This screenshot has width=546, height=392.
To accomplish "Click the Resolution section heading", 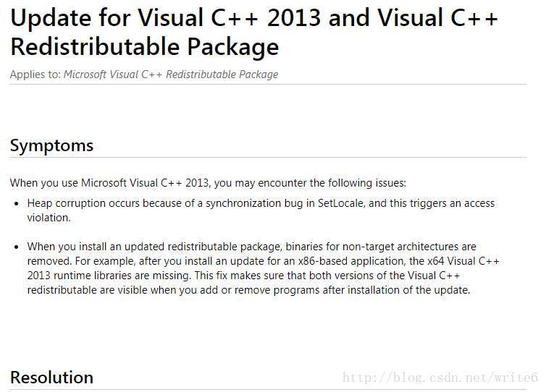I will [51, 378].
